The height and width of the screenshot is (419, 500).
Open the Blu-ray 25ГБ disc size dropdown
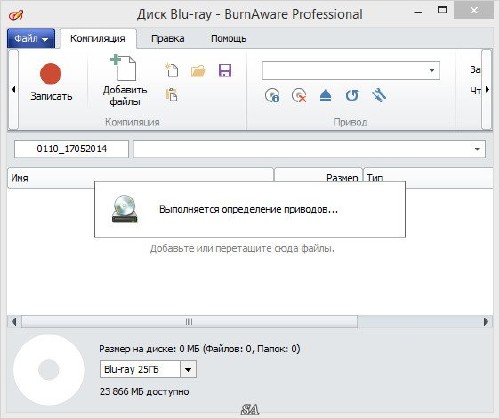pos(188,369)
